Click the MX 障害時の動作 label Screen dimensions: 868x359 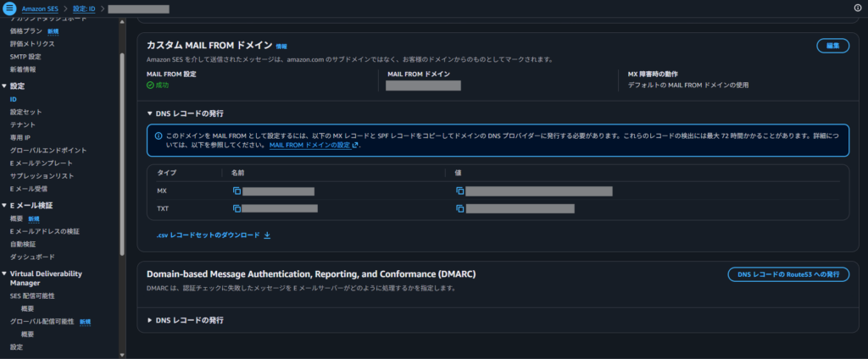654,74
